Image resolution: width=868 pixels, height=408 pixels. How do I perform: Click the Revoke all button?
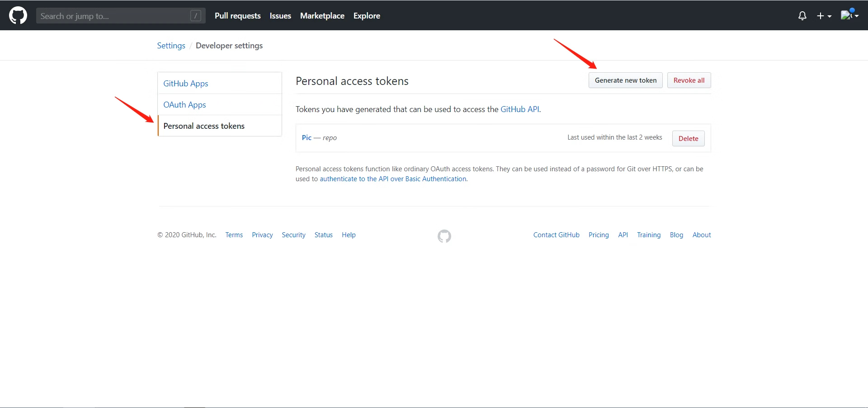tap(689, 80)
